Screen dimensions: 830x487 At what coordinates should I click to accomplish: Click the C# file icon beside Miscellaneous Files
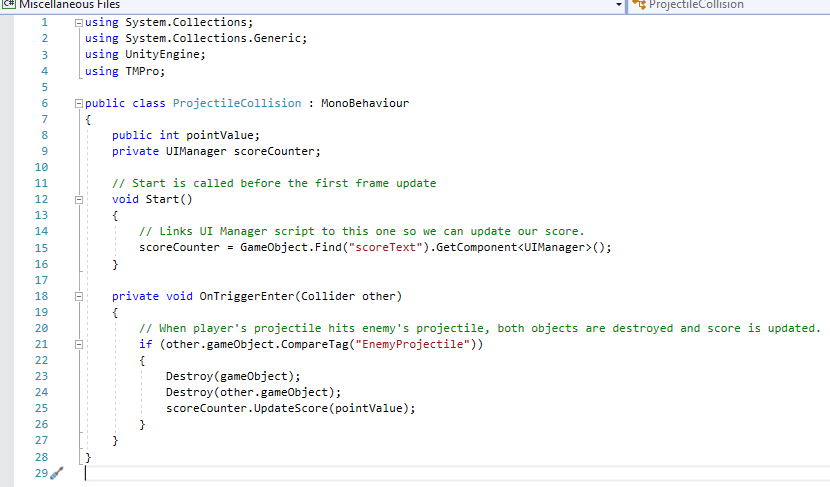9,4
